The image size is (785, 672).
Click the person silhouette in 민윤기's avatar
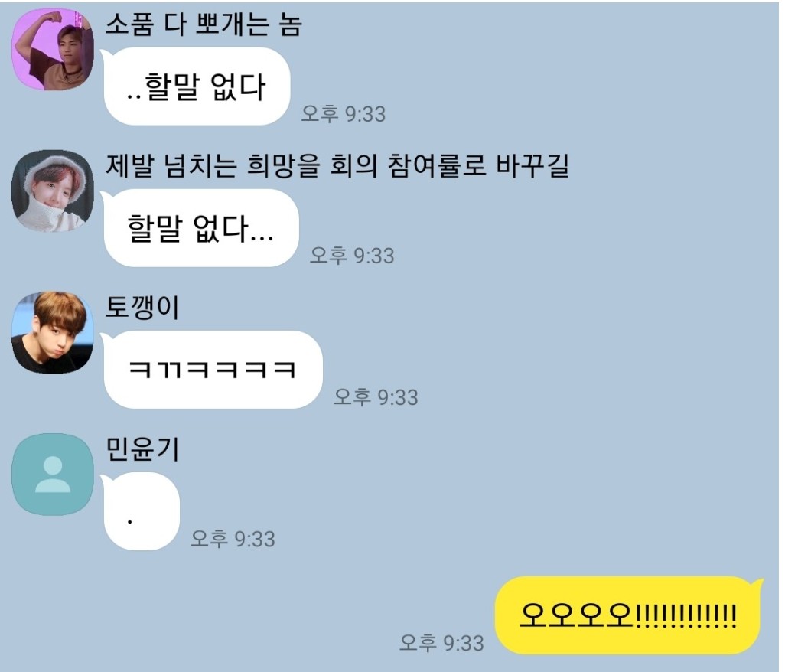[53, 475]
